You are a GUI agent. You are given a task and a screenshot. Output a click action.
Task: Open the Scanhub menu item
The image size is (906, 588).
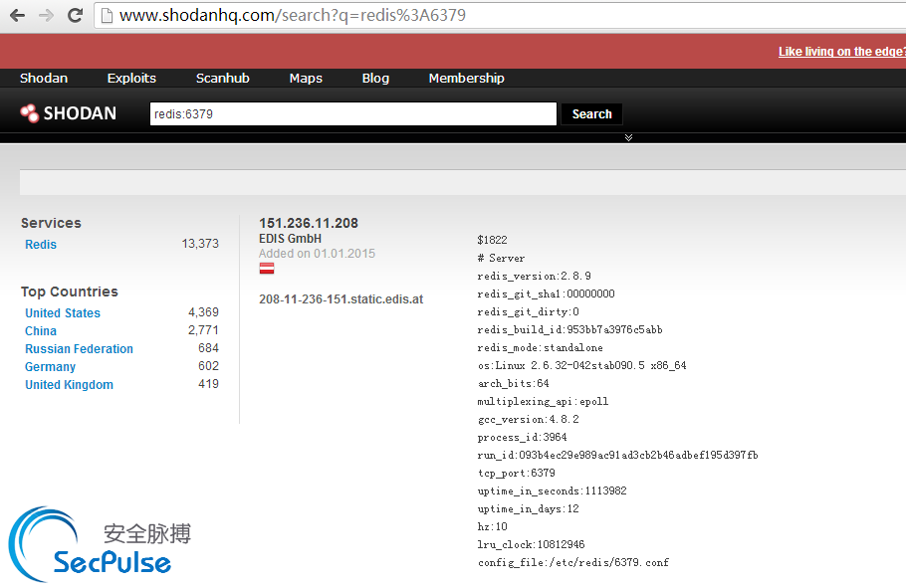pos(222,78)
